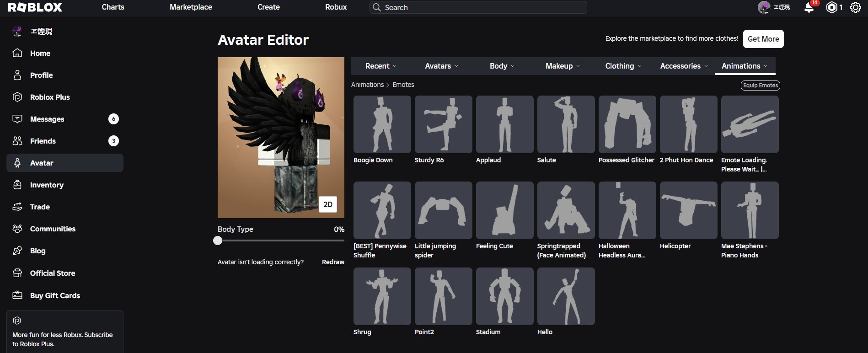Click the 3D avatar preview image

pyautogui.click(x=281, y=138)
